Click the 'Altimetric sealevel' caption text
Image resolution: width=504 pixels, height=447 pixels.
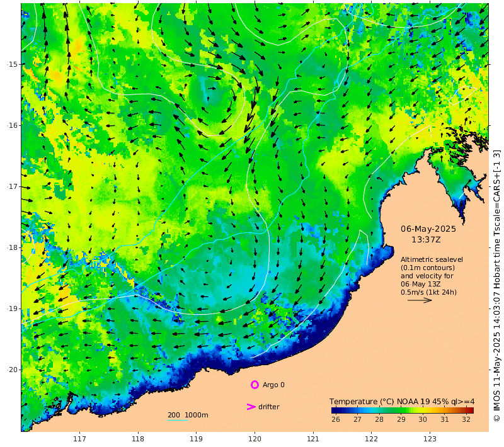432,259
